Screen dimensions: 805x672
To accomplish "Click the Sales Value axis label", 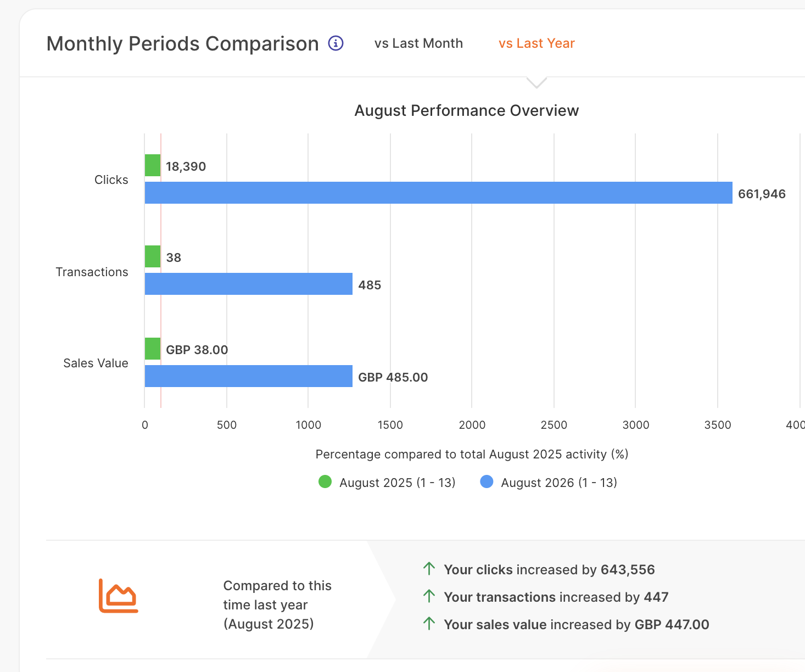I will [96, 363].
